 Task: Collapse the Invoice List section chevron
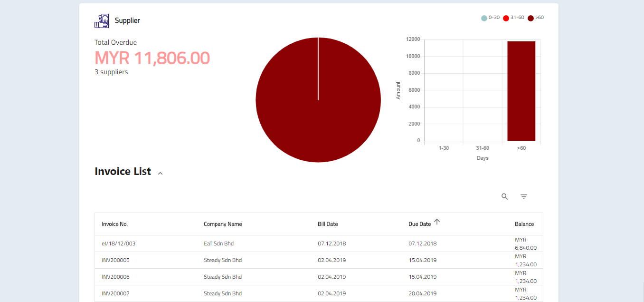tap(160, 174)
